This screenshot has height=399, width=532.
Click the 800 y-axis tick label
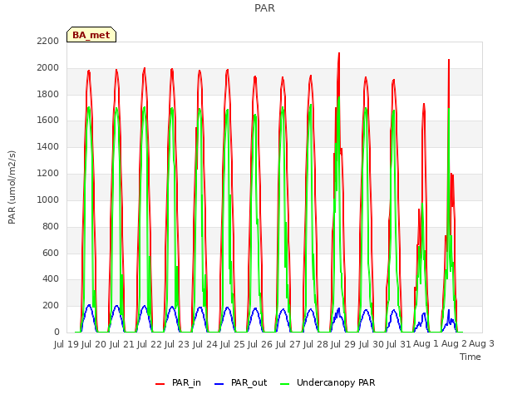(x=51, y=226)
